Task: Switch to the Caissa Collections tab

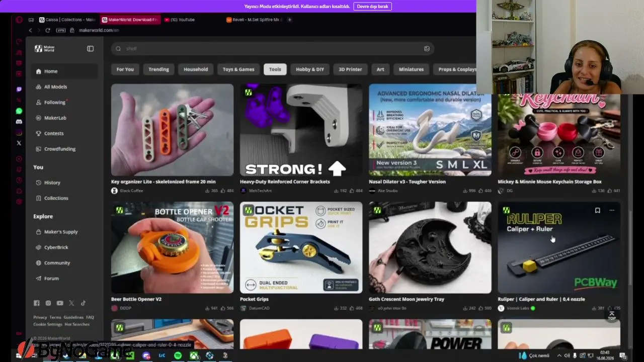Action: 67,20
